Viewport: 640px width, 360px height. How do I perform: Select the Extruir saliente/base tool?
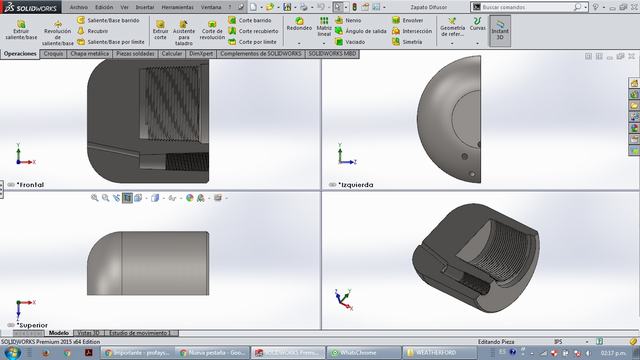(21, 29)
